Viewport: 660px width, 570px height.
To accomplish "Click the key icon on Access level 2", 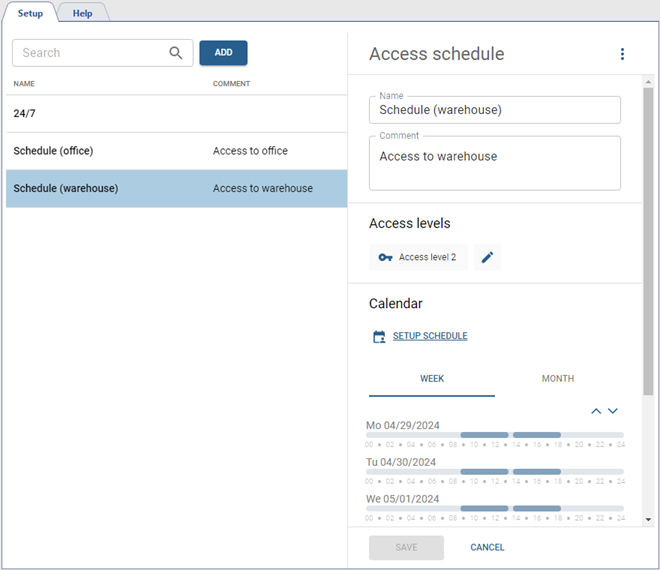I will (385, 257).
